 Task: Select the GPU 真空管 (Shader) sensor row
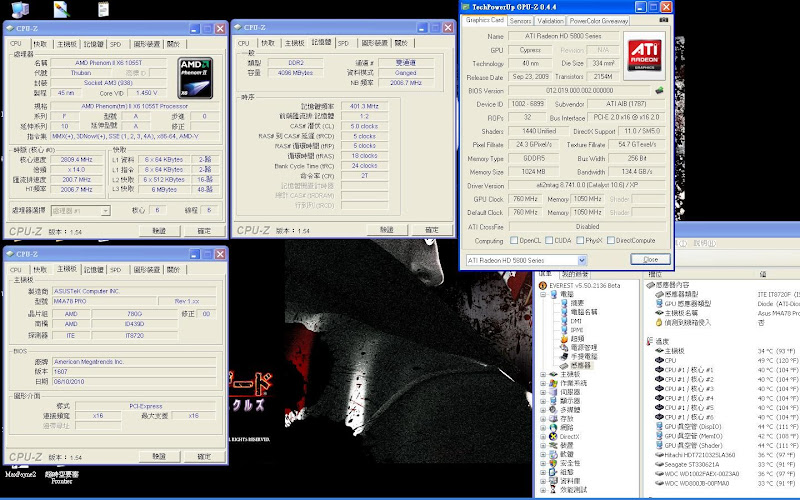tap(727, 445)
